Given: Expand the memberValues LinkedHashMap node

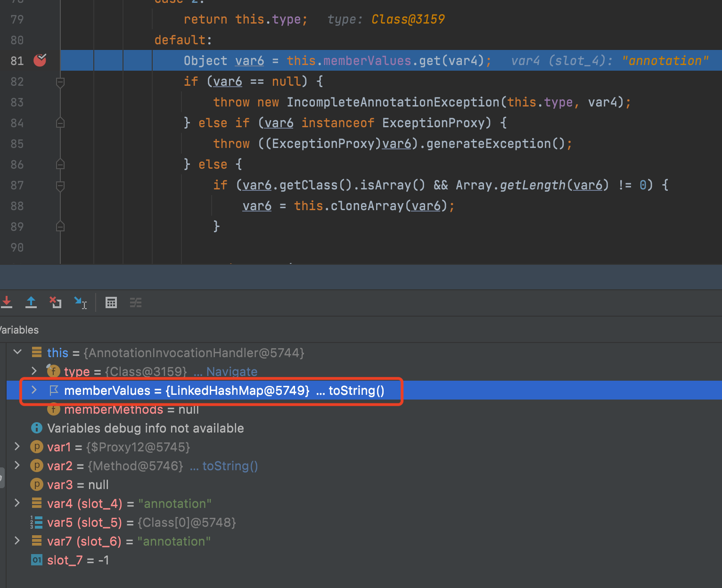Looking at the screenshot, I should (34, 390).
